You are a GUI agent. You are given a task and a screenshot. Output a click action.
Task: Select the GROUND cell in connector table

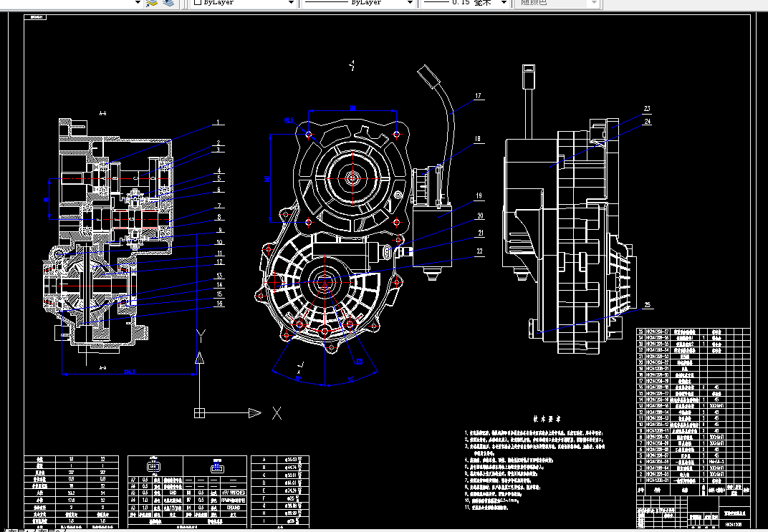coord(233,508)
